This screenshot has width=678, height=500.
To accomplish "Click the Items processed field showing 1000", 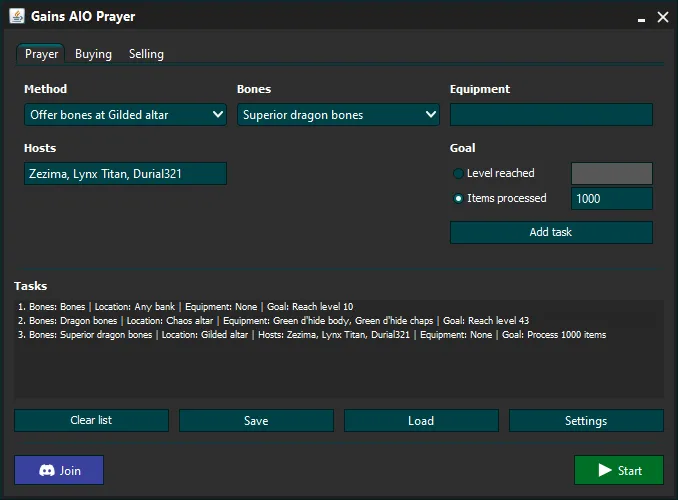I will (612, 199).
